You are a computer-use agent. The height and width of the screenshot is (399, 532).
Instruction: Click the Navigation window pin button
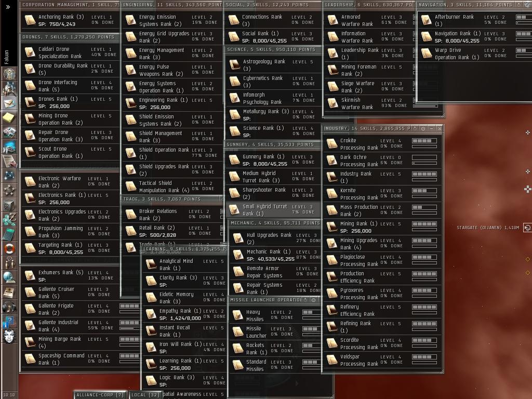pyautogui.click(x=518, y=5)
